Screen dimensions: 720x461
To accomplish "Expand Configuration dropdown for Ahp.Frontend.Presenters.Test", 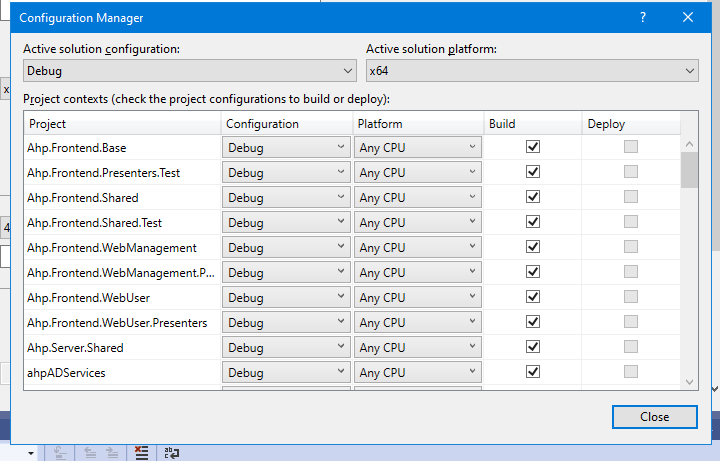I will pos(286,172).
